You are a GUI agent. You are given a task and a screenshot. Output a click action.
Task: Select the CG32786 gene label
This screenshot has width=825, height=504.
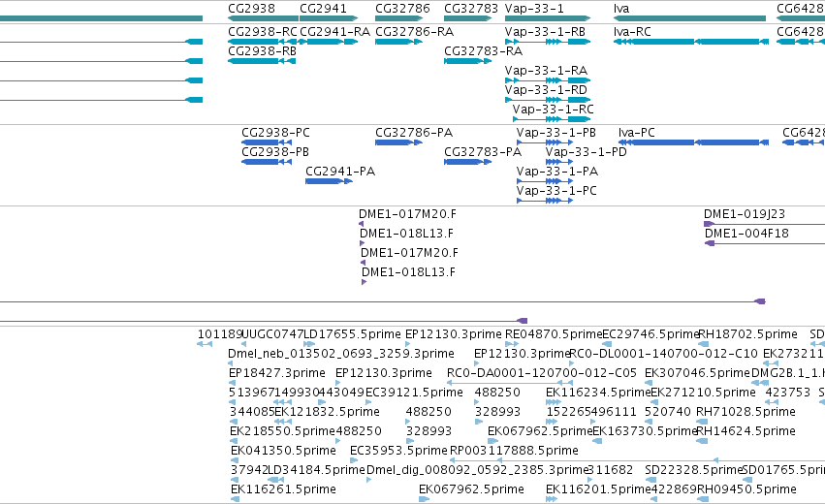click(x=402, y=9)
